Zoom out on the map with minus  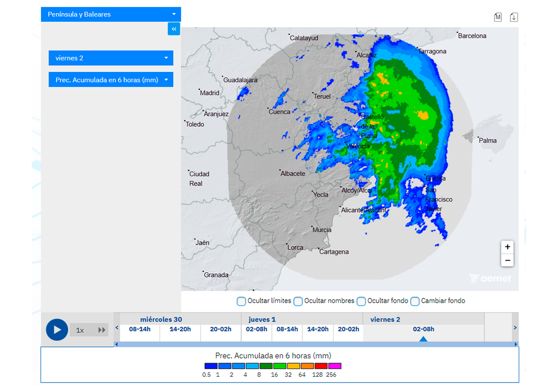click(507, 260)
